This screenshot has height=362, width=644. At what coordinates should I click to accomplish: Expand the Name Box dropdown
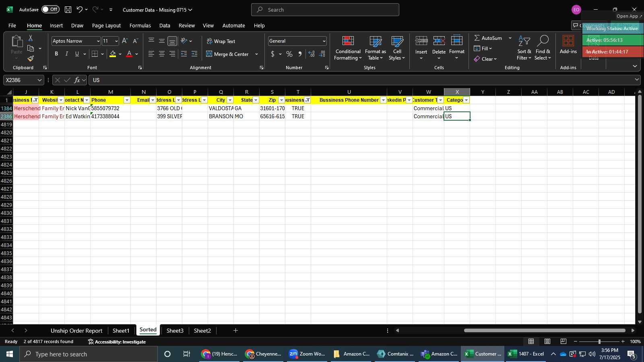coord(39,80)
